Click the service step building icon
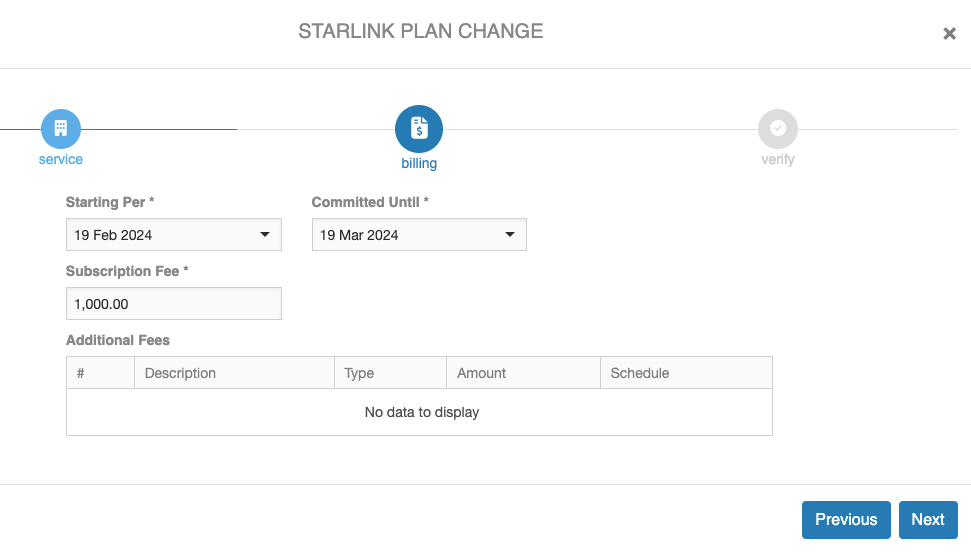The image size is (971, 552). click(61, 129)
